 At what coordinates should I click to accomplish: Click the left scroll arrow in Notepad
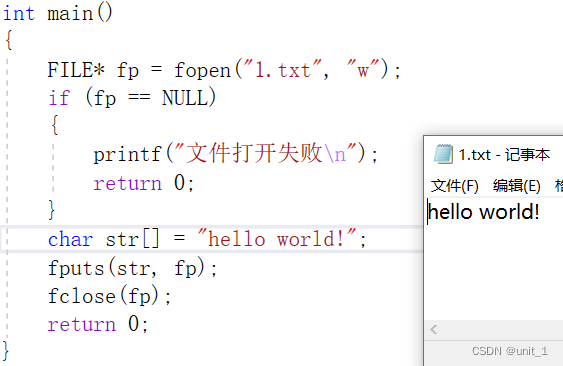(x=434, y=329)
